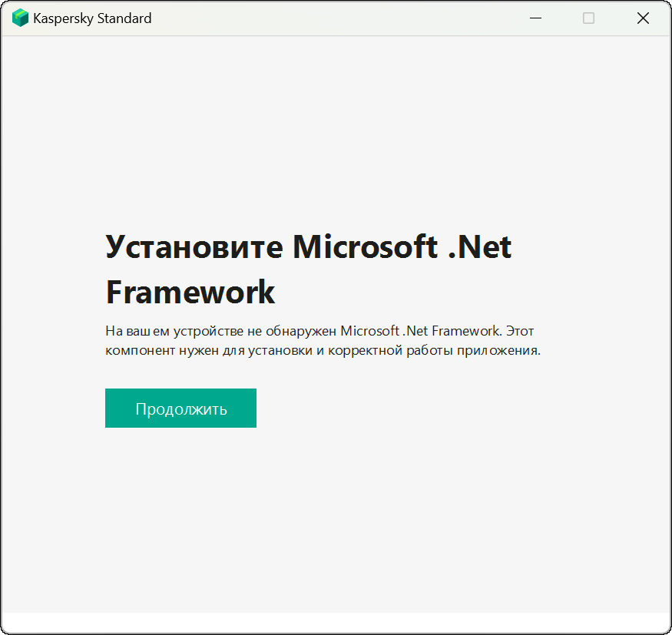Select the heading 'Установите Microsoft .Net Framework'
672x635 pixels.
pyautogui.click(x=309, y=269)
